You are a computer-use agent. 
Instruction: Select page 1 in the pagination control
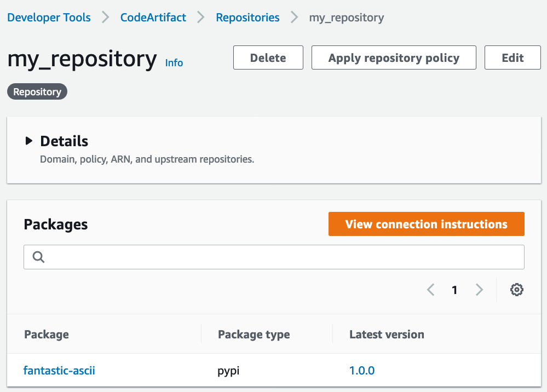tap(454, 290)
